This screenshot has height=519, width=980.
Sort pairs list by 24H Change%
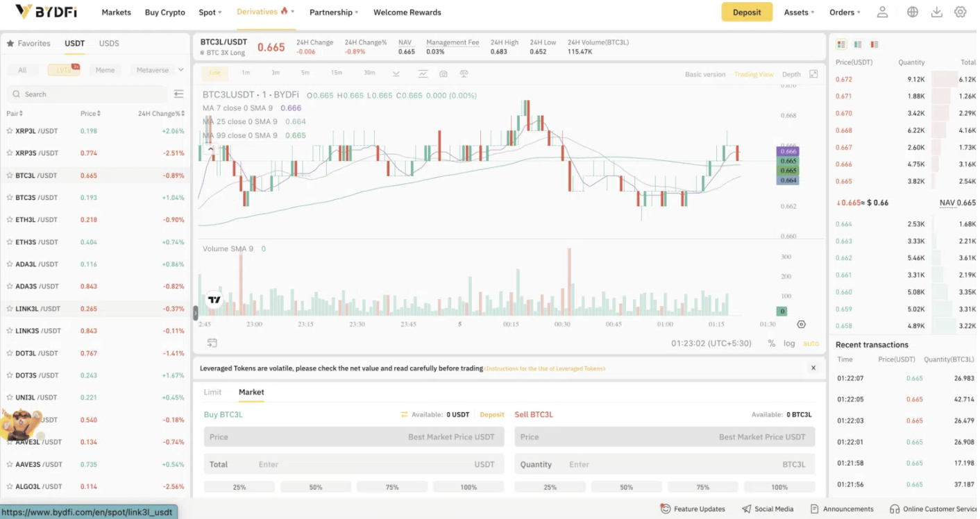pos(161,114)
